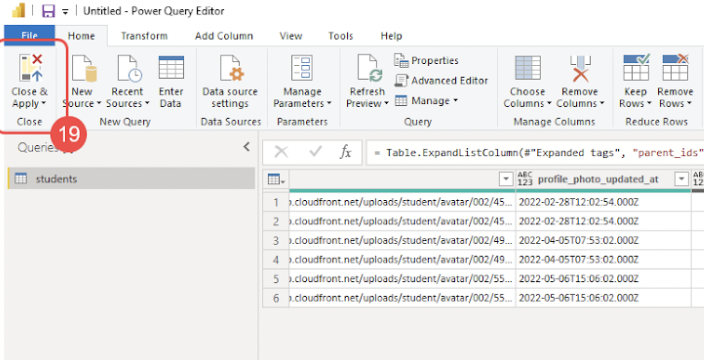Select row number 1

[276, 202]
